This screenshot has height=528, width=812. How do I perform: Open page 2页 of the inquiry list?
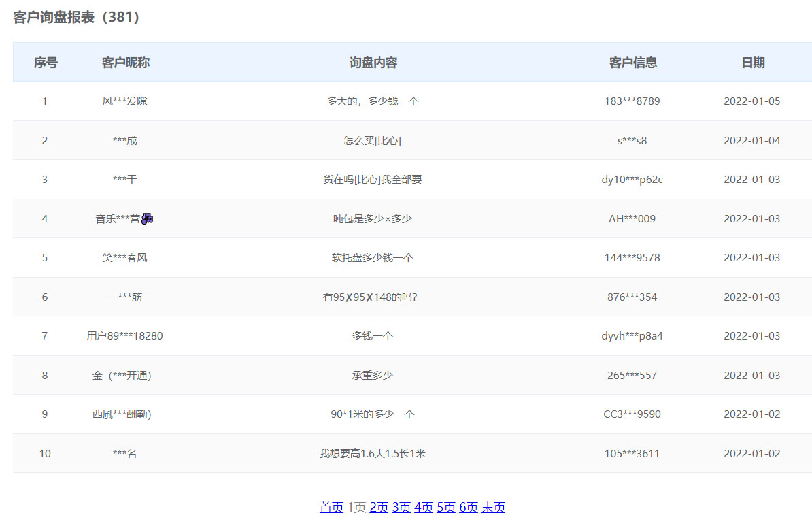pos(379,507)
